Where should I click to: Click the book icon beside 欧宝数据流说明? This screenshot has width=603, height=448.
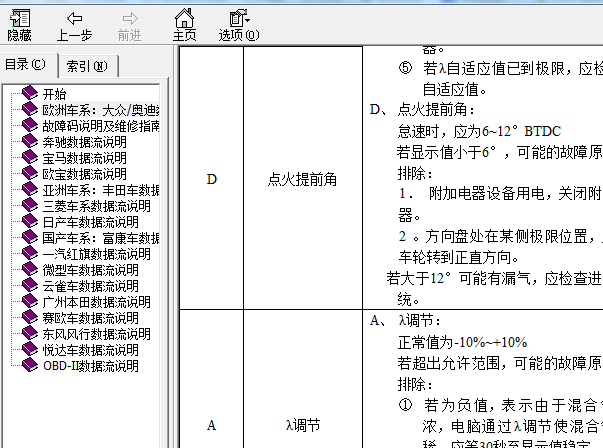pos(30,173)
